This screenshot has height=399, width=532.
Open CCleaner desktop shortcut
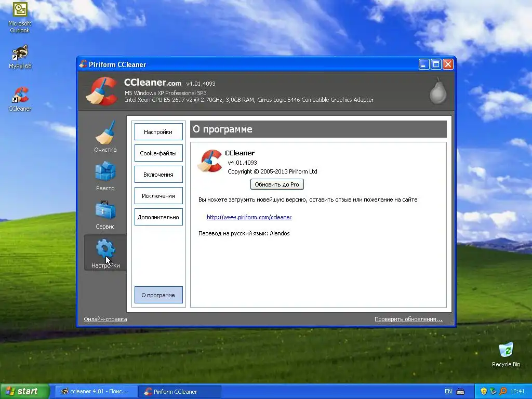pyautogui.click(x=20, y=99)
